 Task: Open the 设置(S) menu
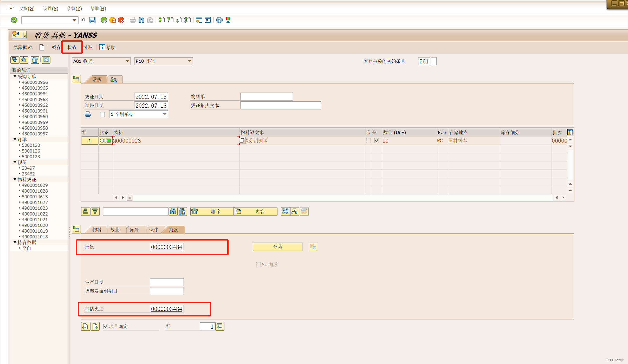coord(50,9)
